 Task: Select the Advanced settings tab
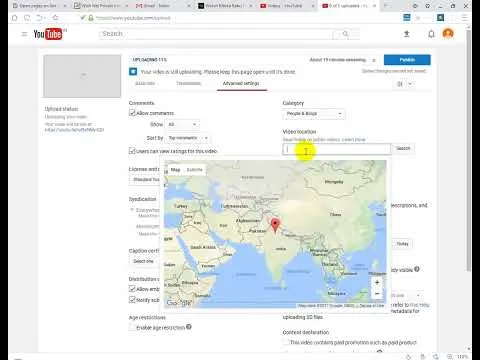(241, 83)
